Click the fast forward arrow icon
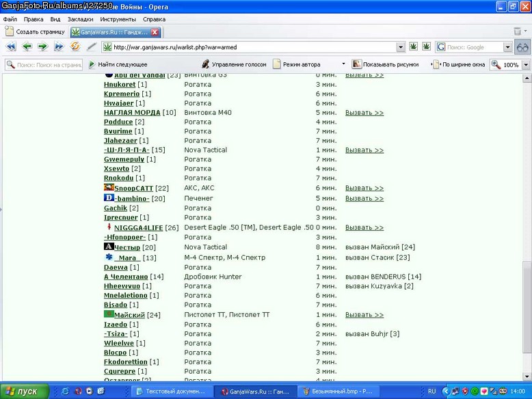532x399 pixels. click(59, 46)
